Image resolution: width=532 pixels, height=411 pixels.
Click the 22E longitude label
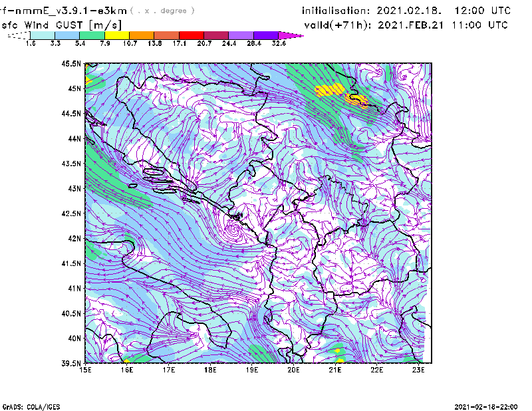[x=377, y=370]
